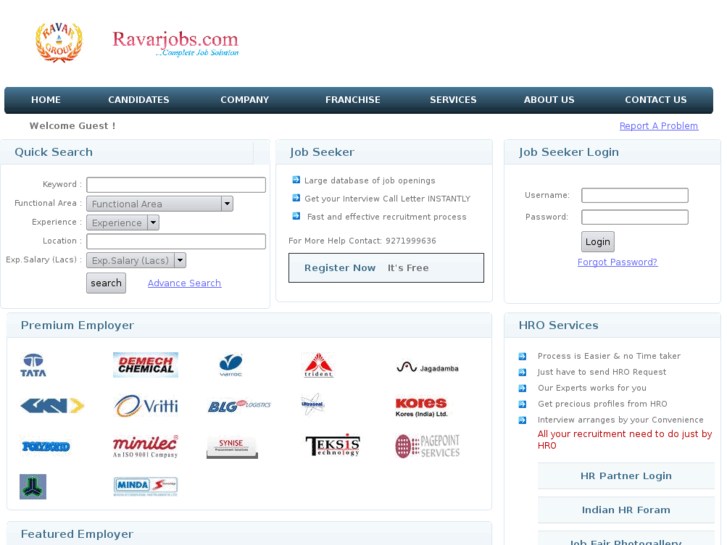The height and width of the screenshot is (545, 727).
Task: Open the COMPANY menu
Action: (245, 100)
